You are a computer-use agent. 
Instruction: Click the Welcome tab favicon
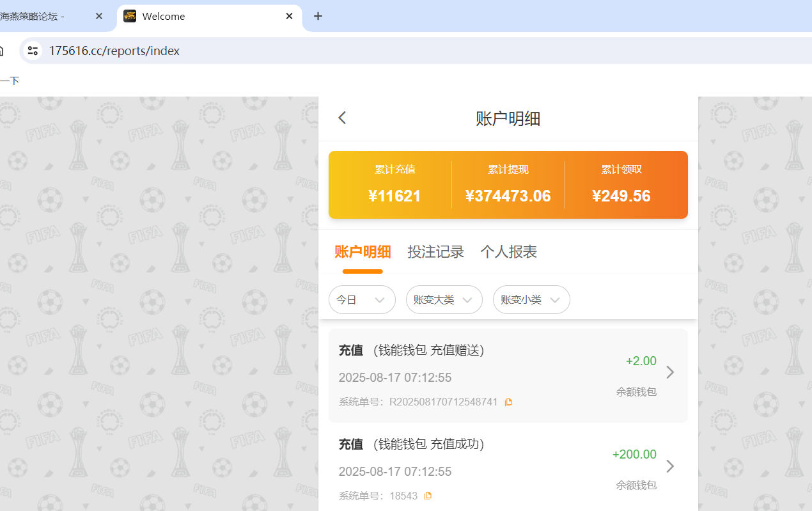[x=130, y=16]
